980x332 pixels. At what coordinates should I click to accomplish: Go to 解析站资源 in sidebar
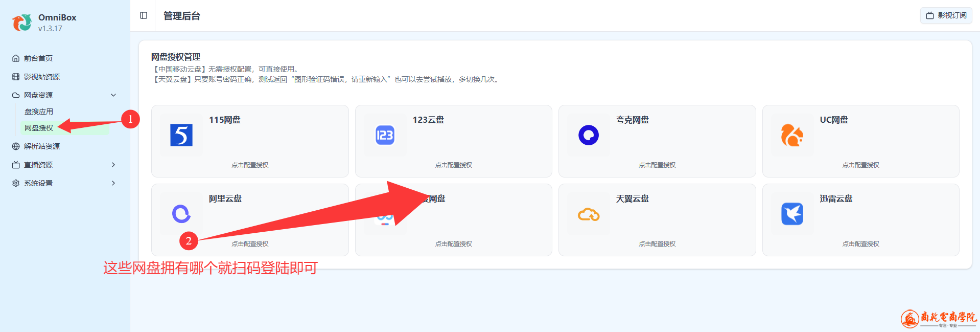42,146
